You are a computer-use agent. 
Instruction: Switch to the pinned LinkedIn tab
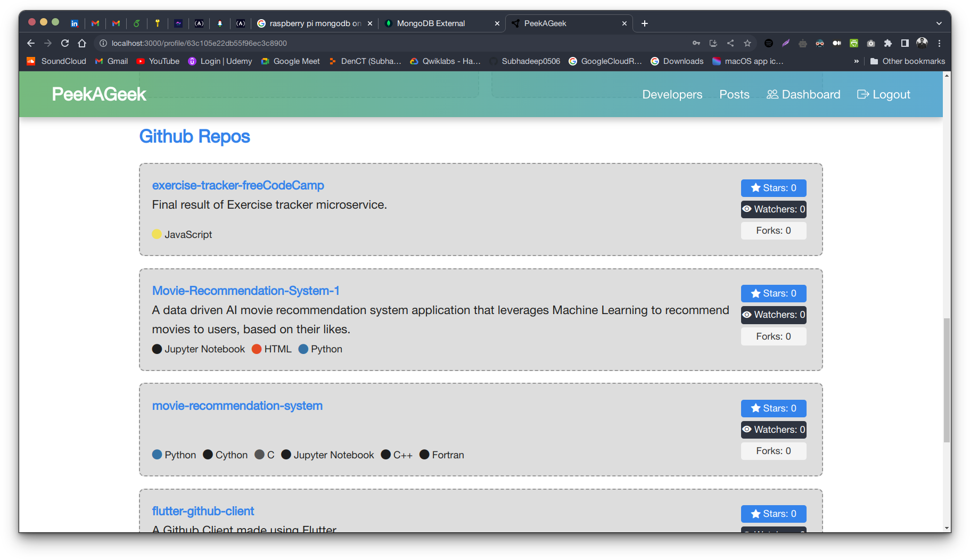point(75,23)
